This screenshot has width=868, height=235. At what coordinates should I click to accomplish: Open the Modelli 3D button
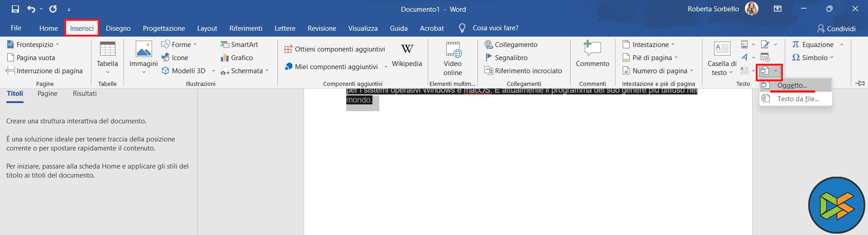pyautogui.click(x=184, y=70)
